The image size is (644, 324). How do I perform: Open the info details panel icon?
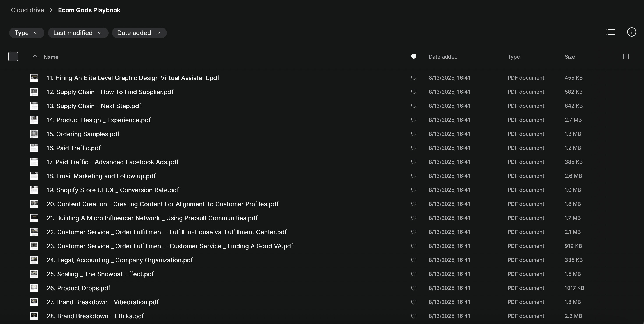(632, 32)
